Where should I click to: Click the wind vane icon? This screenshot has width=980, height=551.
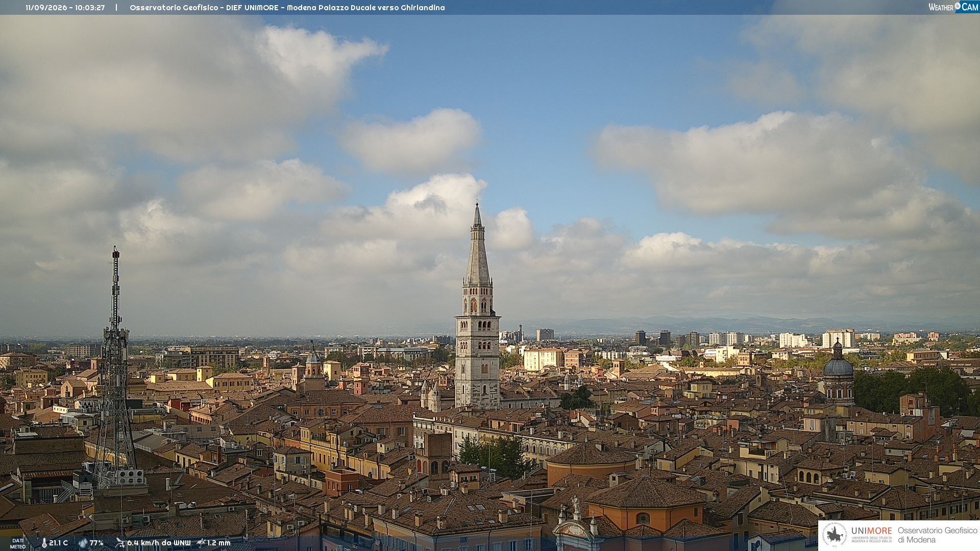tap(120, 543)
